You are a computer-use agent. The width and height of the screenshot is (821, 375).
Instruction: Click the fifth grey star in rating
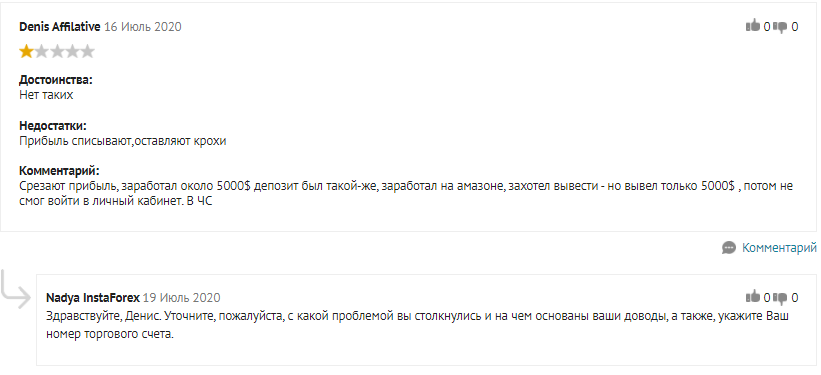pyautogui.click(x=87, y=51)
